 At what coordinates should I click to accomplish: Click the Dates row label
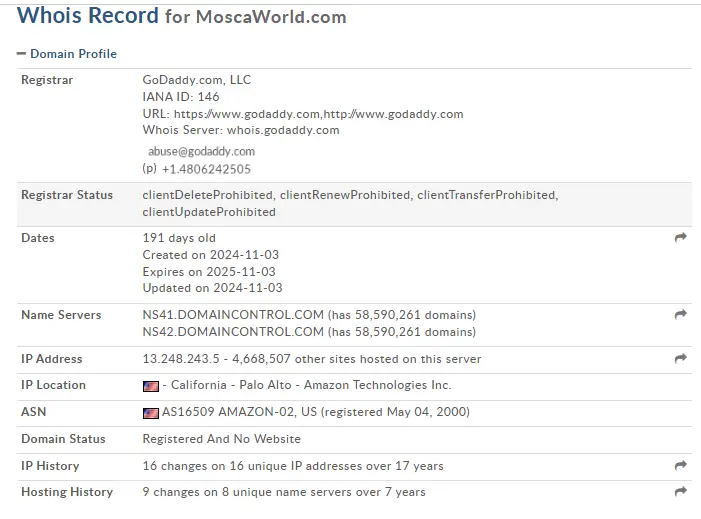pos(38,238)
